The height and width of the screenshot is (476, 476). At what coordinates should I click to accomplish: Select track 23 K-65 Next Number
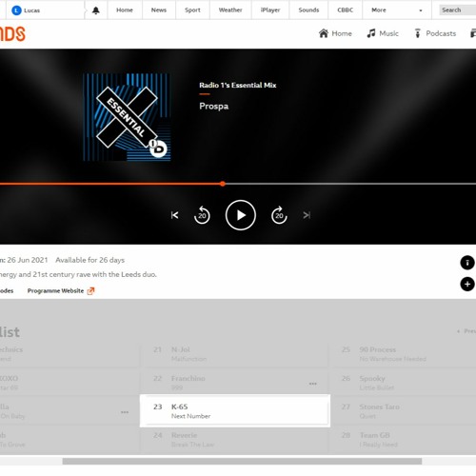tap(235, 410)
